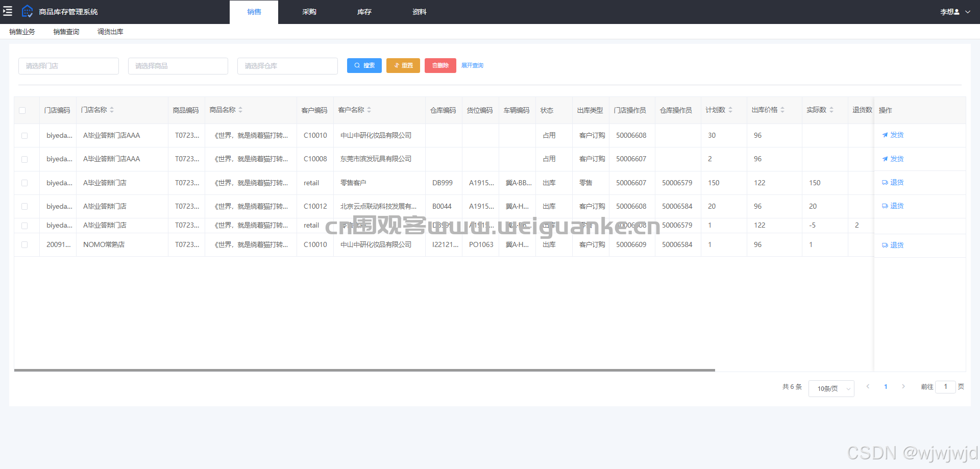
Task: Click the trash icon on 删除 button
Action: (432, 65)
